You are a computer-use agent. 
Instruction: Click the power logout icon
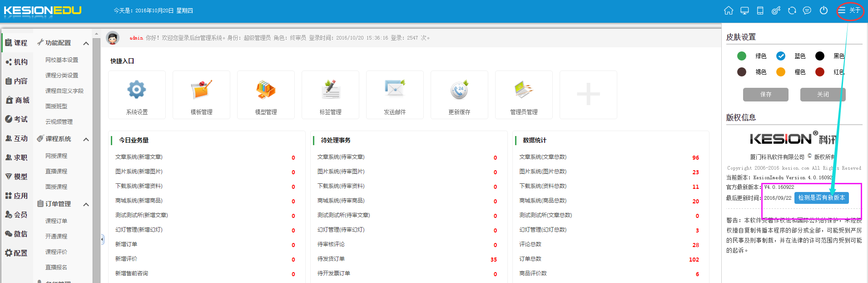coord(823,10)
